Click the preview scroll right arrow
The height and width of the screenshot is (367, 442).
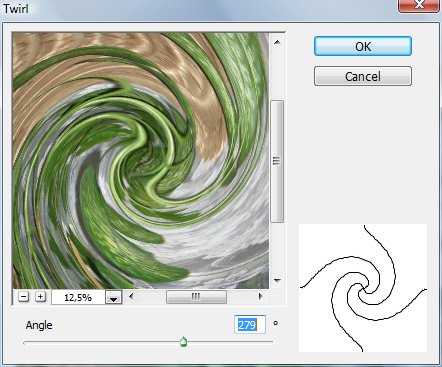click(x=261, y=296)
